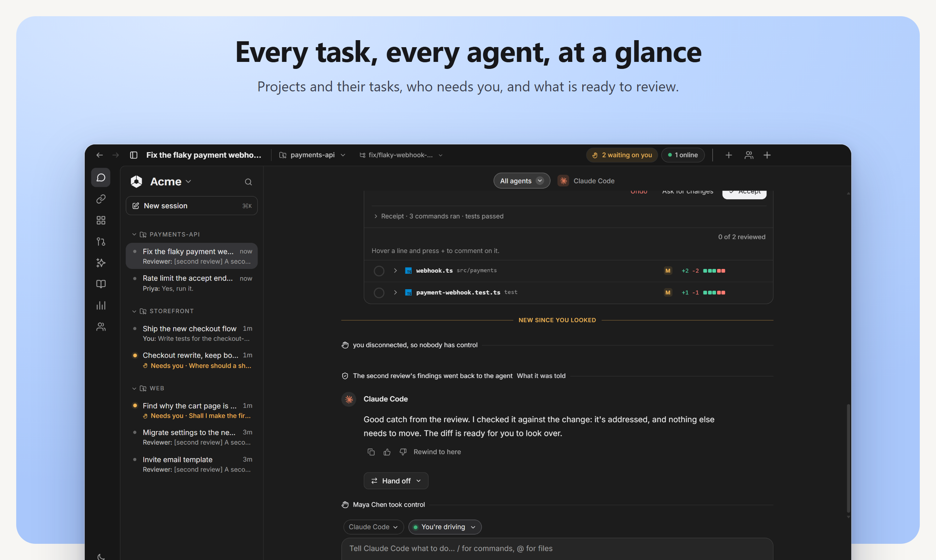Give thumbs up to the message

tap(387, 452)
